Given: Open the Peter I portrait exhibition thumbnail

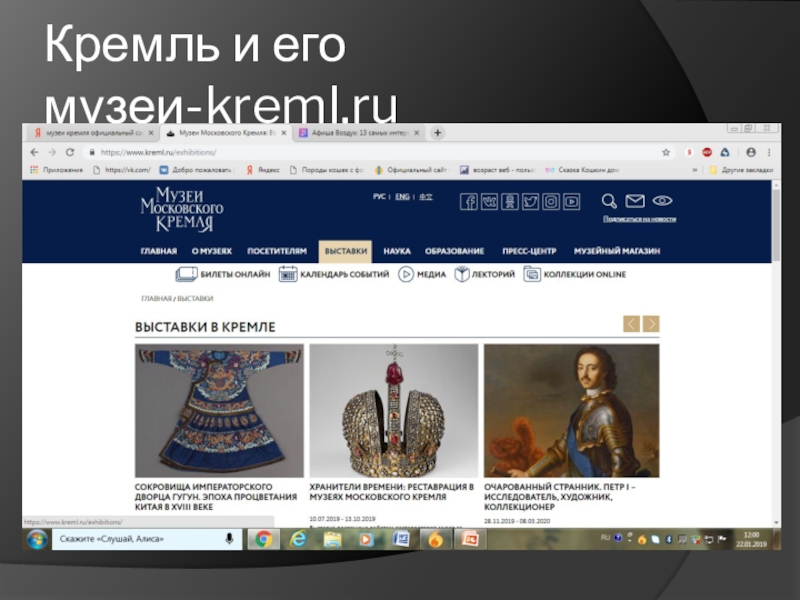Looking at the screenshot, I should (x=571, y=410).
